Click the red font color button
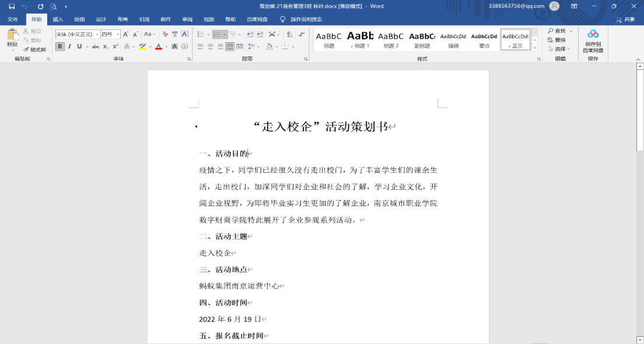The height and width of the screenshot is (344, 644). tap(159, 47)
